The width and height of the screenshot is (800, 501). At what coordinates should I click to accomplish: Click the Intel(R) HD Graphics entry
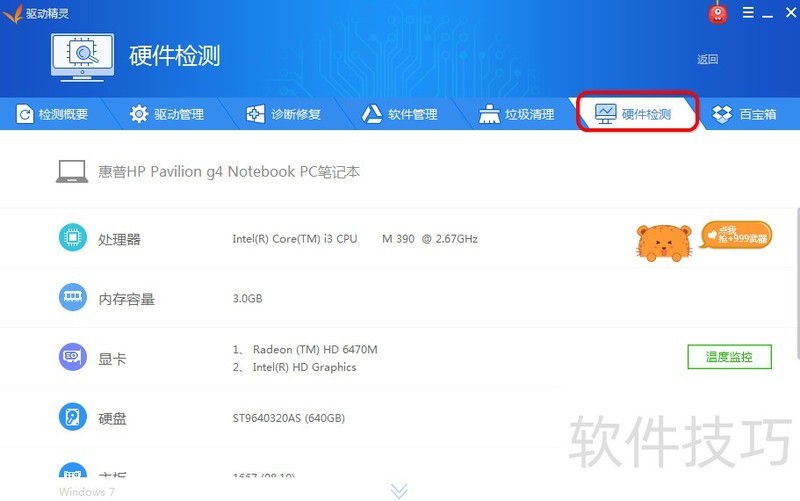click(294, 367)
